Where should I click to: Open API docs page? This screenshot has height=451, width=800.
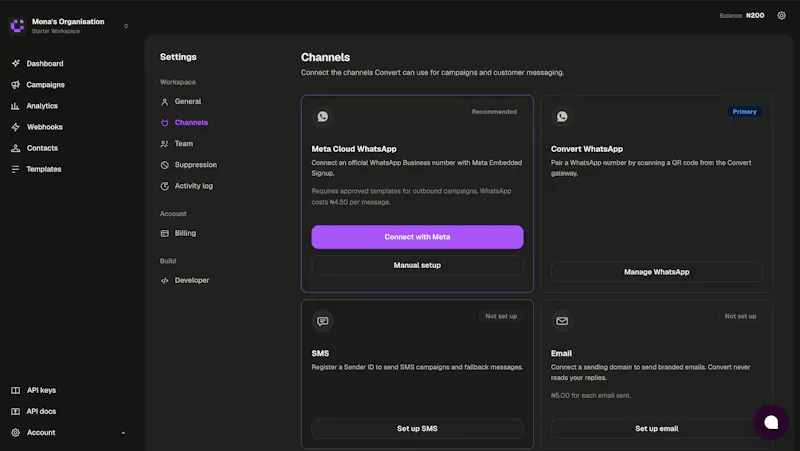(41, 411)
